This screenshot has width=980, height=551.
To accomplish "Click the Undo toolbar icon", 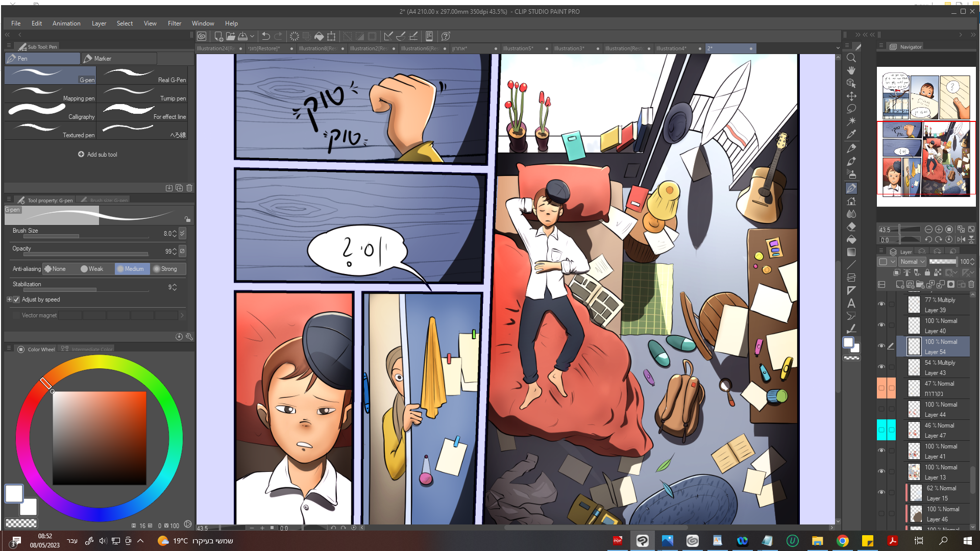I will (x=265, y=36).
